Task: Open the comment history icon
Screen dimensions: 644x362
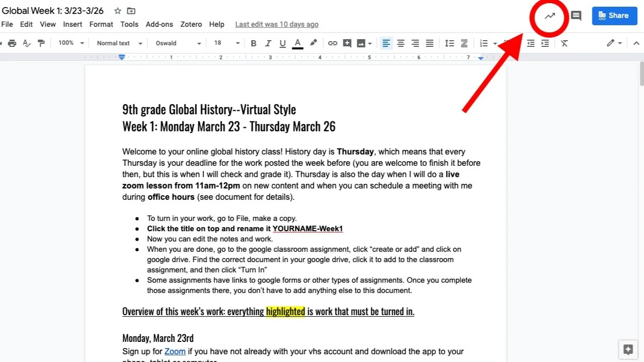Action: tap(576, 16)
